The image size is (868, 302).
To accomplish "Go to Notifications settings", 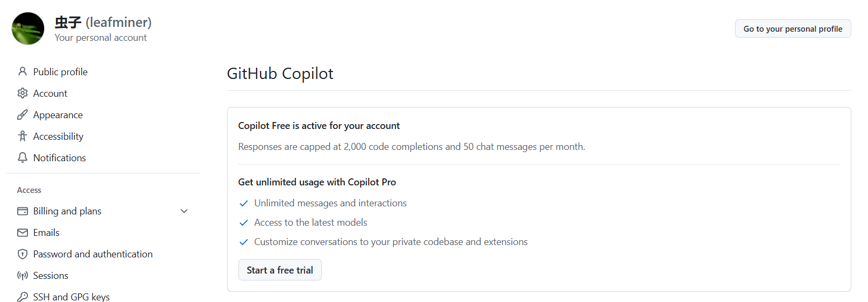I will point(60,157).
